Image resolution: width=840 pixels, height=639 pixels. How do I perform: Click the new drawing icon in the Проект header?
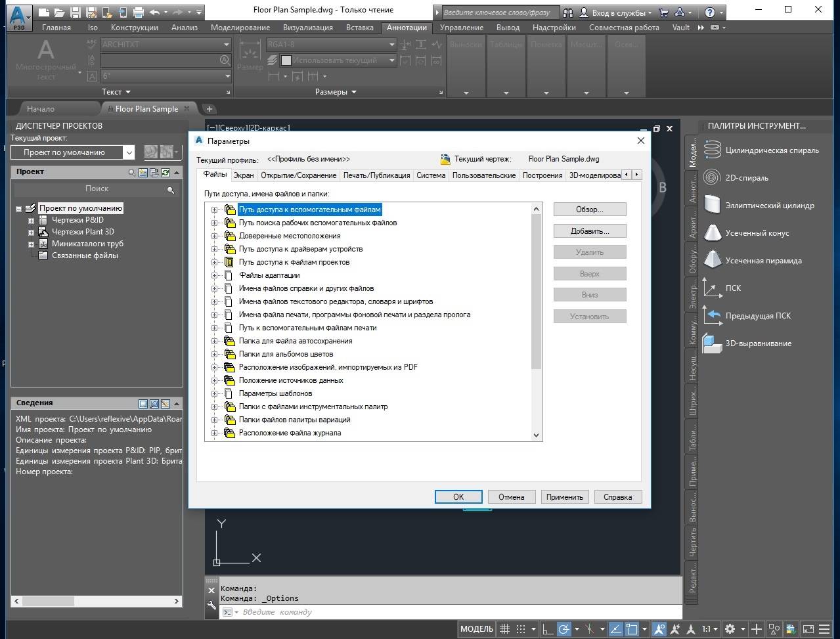tap(144, 173)
